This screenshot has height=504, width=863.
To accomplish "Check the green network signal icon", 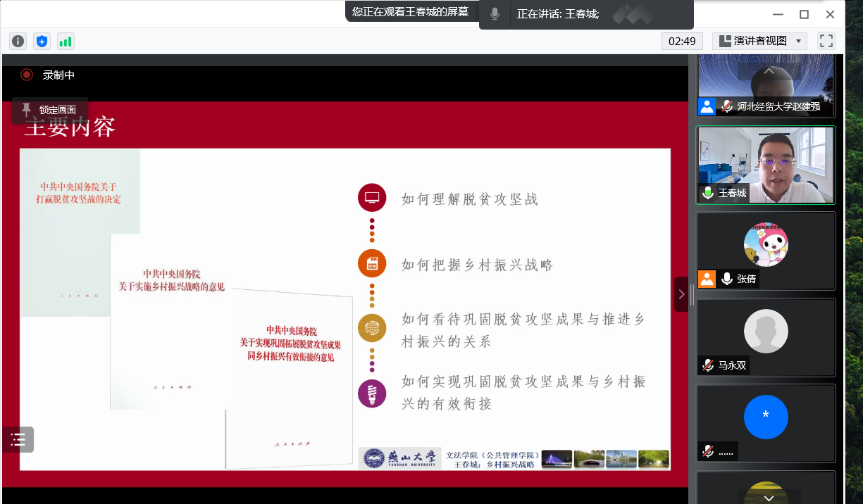I will click(66, 42).
